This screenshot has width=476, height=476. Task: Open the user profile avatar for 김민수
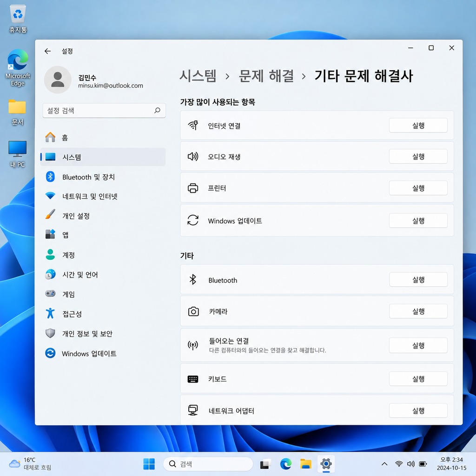57,79
